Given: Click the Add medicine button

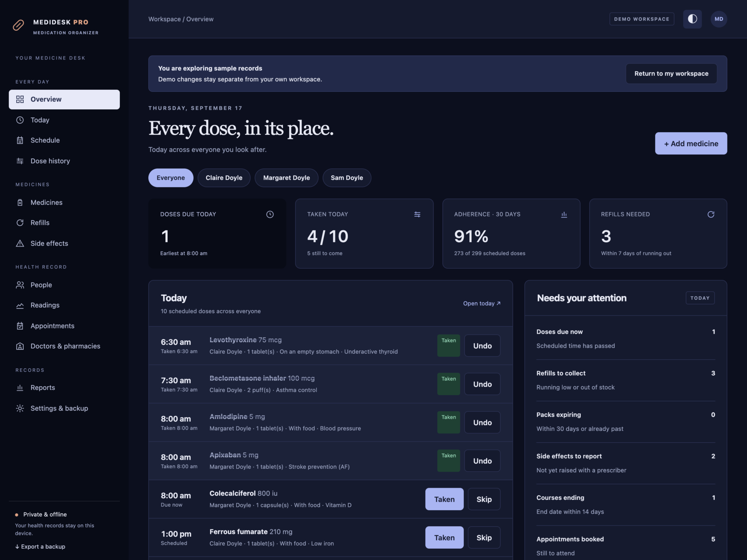Looking at the screenshot, I should 691,143.
